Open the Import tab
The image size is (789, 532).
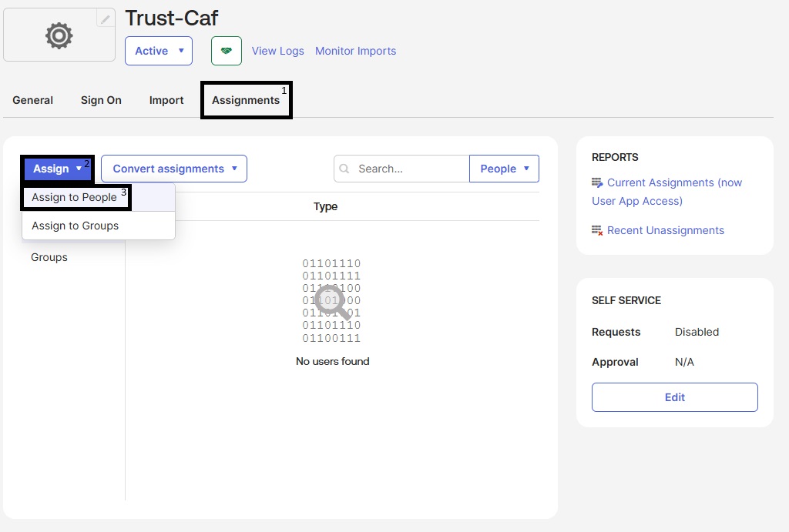click(x=166, y=100)
